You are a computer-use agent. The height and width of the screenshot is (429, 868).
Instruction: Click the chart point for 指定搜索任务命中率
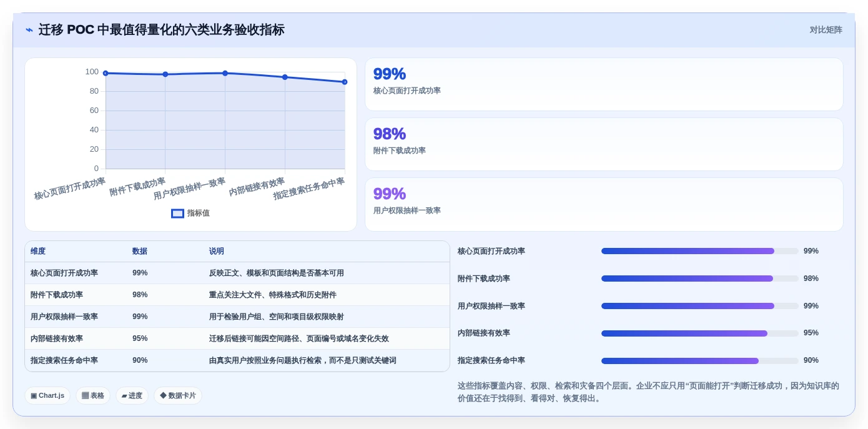tap(345, 82)
